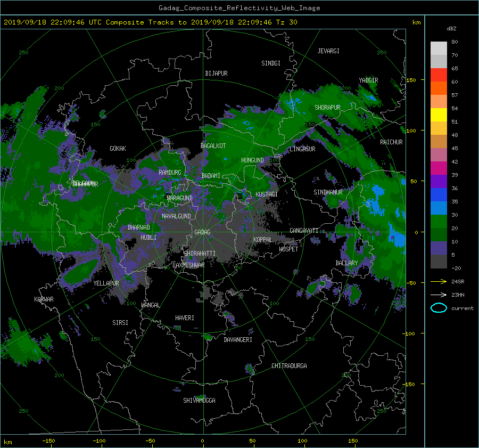
Task: Click the HAVERI city label
Action: click(185, 318)
